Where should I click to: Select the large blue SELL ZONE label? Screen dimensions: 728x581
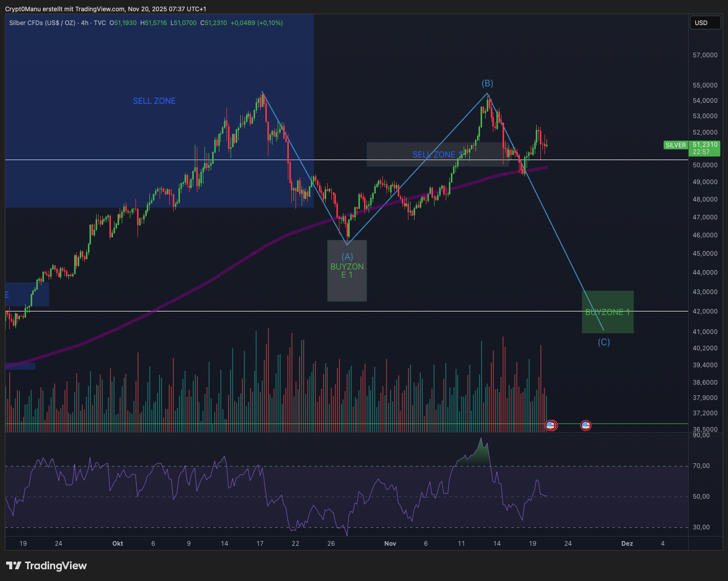click(x=154, y=101)
